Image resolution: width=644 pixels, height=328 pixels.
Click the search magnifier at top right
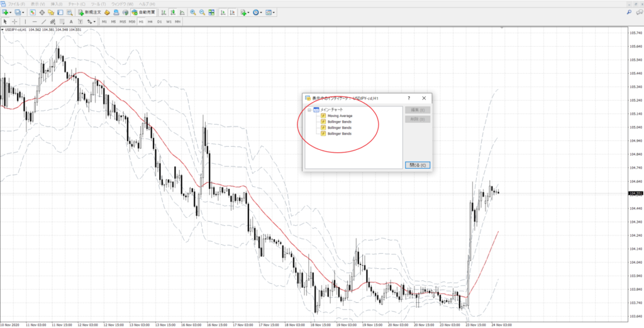coord(629,13)
